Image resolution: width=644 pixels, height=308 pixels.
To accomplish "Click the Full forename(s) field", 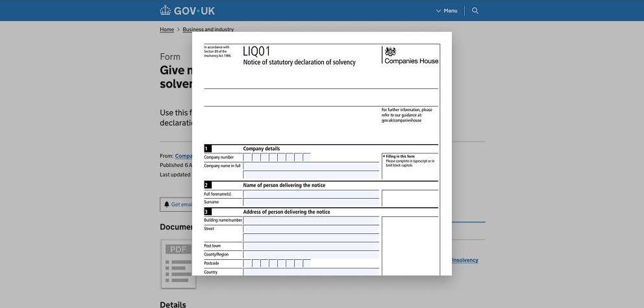I will (311, 194).
